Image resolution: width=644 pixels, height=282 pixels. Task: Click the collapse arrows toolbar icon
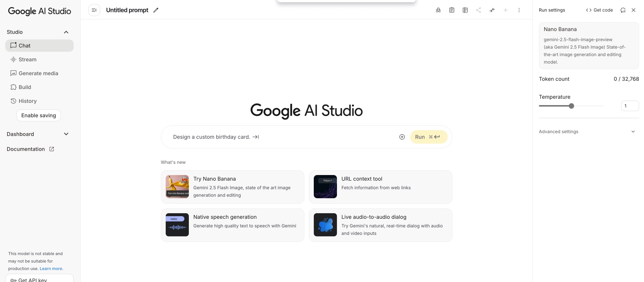[492, 10]
